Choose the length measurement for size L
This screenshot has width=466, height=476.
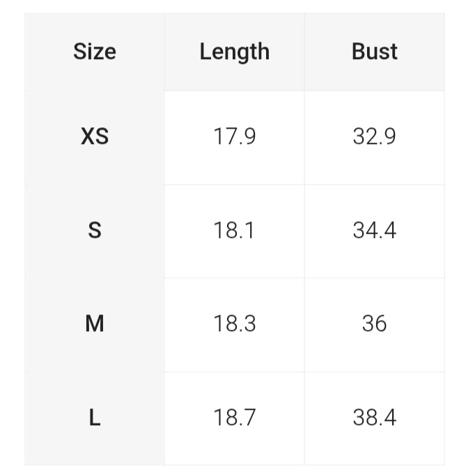click(234, 418)
